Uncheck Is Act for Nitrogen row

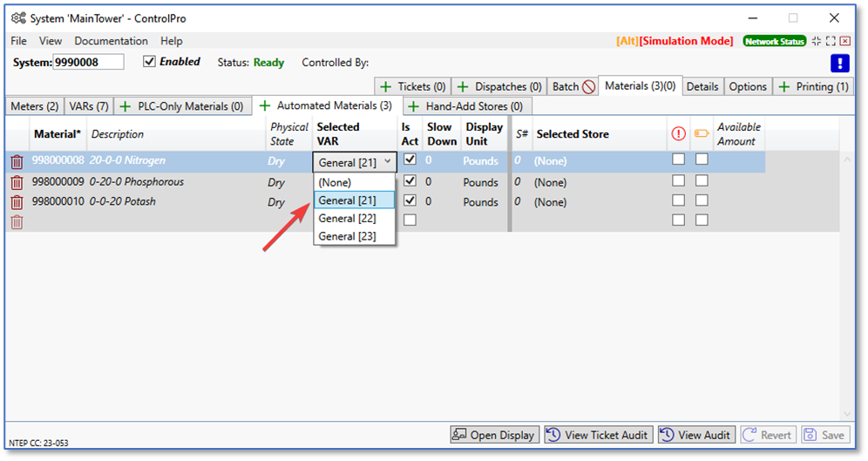click(x=410, y=159)
